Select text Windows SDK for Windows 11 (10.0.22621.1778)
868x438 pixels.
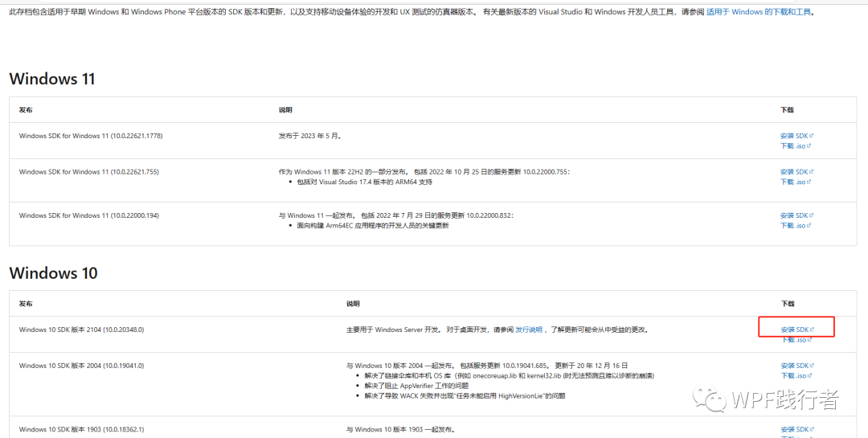coord(91,136)
